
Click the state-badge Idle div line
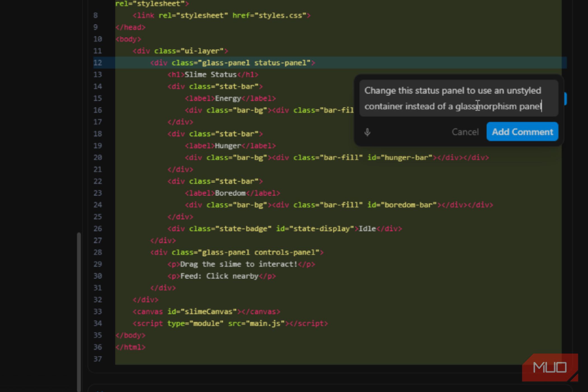(285, 228)
